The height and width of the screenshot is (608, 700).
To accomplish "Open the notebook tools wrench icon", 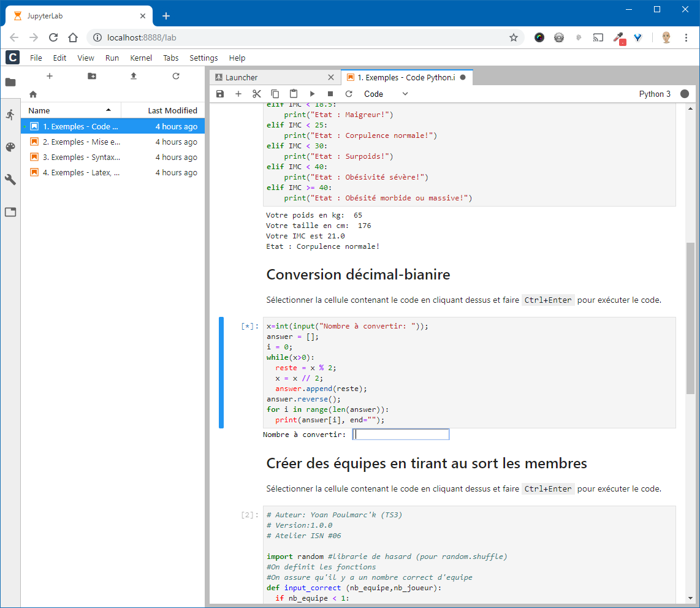I will 10,180.
